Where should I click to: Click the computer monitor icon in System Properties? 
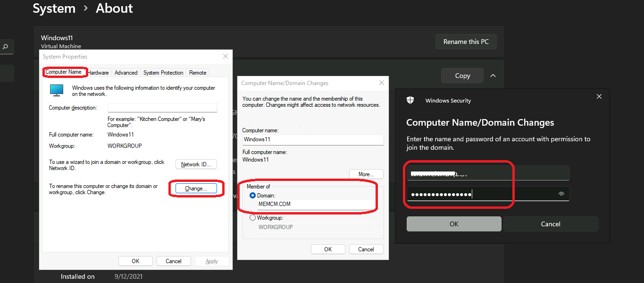57,90
